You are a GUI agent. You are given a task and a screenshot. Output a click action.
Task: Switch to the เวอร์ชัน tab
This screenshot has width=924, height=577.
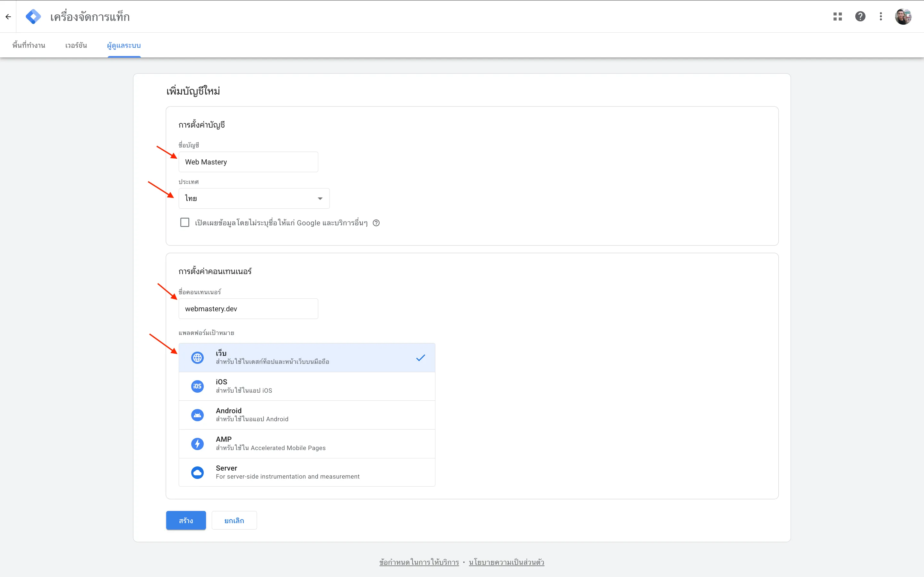point(76,45)
